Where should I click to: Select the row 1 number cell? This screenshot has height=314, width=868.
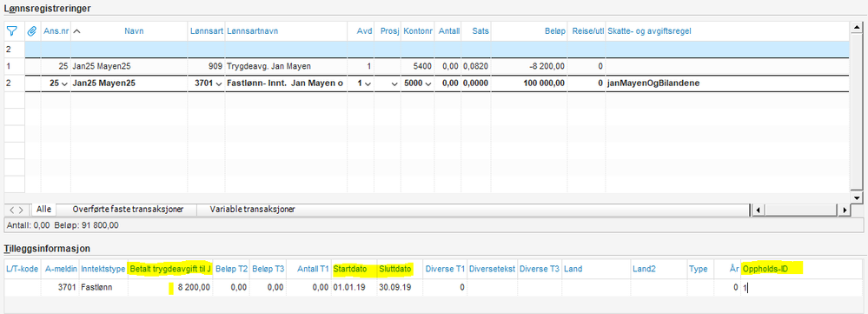pyautogui.click(x=15, y=66)
